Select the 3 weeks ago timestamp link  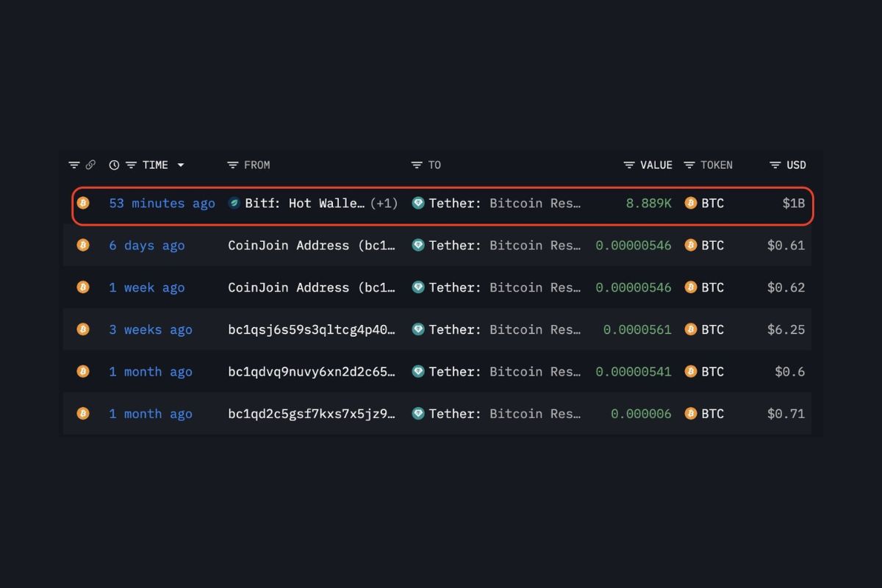click(x=151, y=329)
